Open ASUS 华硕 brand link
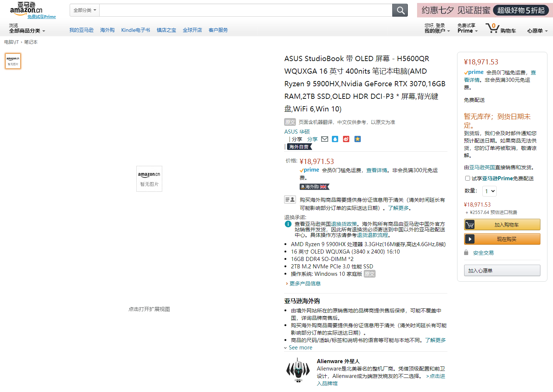The width and height of the screenshot is (553, 392). 297,132
